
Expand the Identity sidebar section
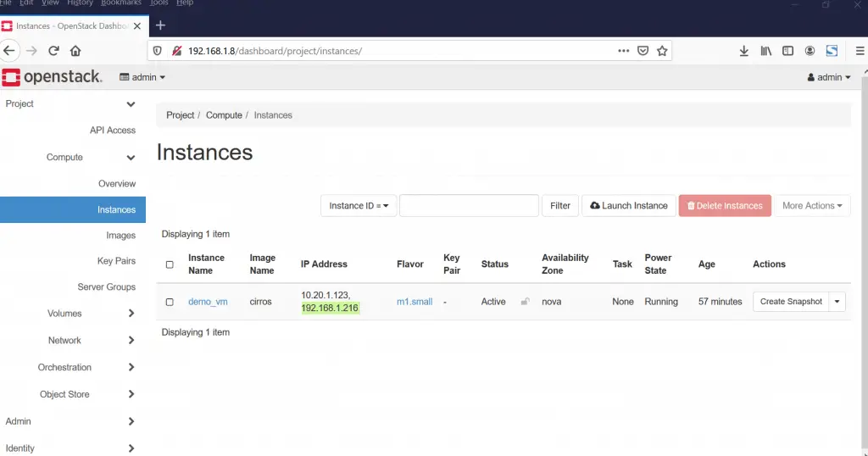click(131, 448)
